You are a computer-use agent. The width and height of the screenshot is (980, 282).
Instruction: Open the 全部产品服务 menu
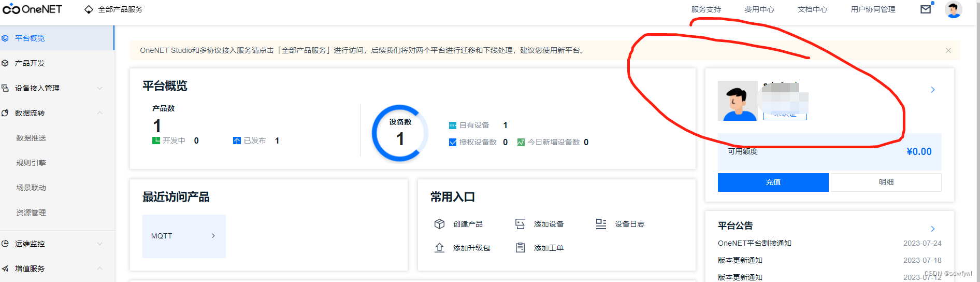point(120,9)
